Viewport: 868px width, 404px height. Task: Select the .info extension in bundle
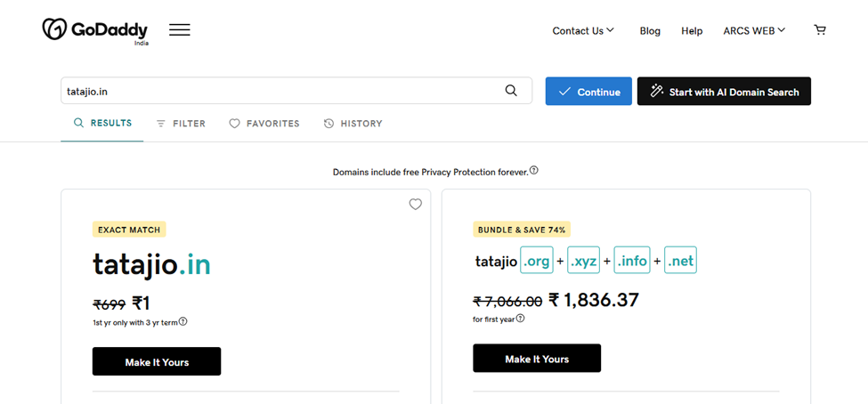coord(631,260)
